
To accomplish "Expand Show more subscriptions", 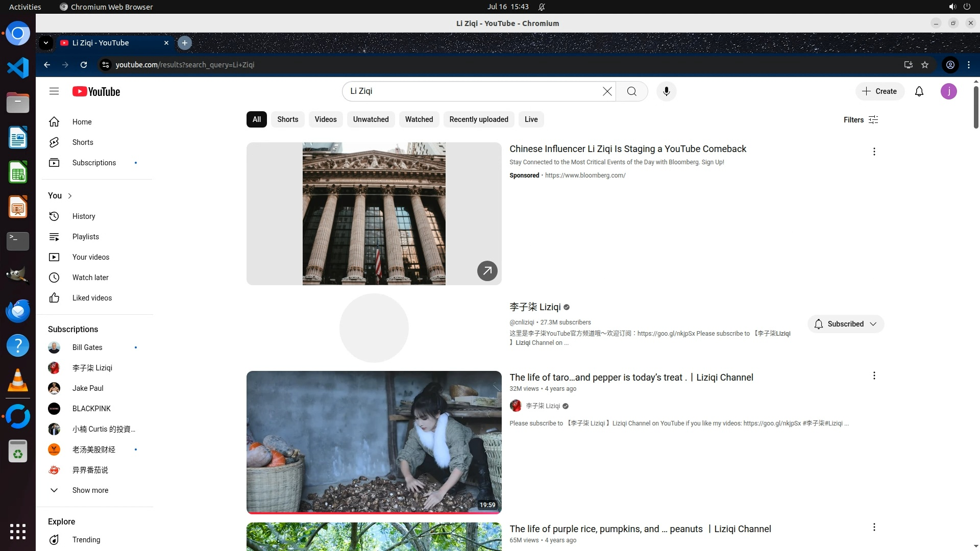I will point(90,490).
